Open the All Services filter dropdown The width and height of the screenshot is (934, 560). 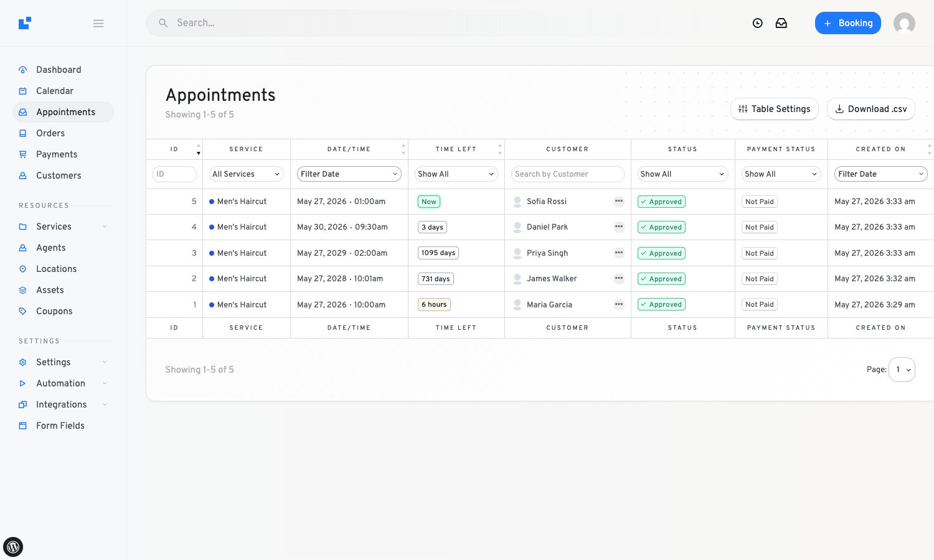(x=247, y=174)
